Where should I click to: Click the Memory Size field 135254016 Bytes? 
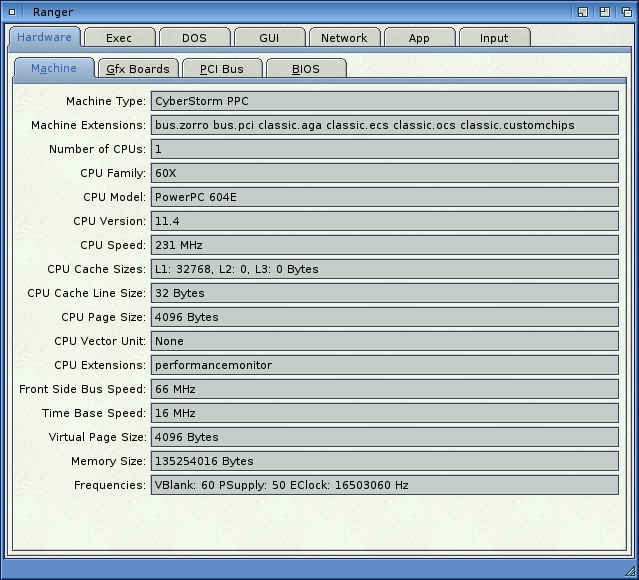click(x=385, y=461)
